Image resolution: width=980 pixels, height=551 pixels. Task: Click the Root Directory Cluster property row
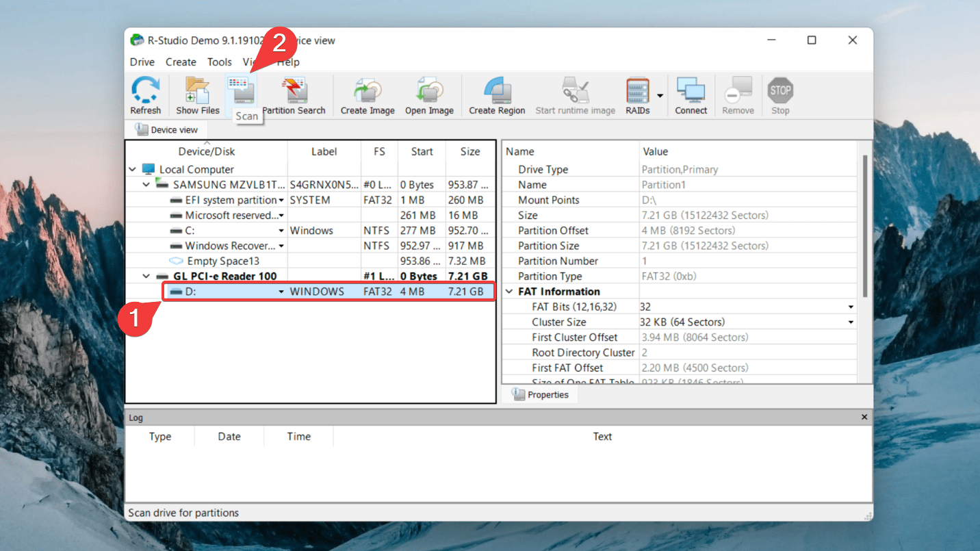click(680, 353)
